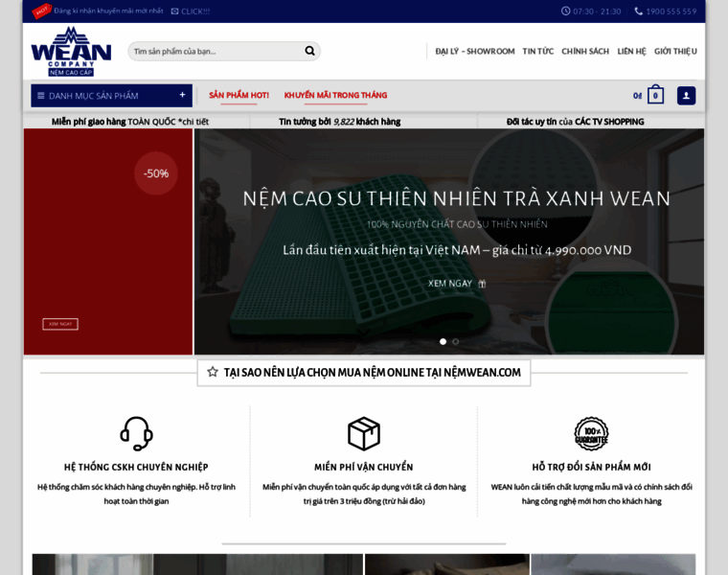Open the user account icon
This screenshot has height=575, width=728.
tap(686, 96)
